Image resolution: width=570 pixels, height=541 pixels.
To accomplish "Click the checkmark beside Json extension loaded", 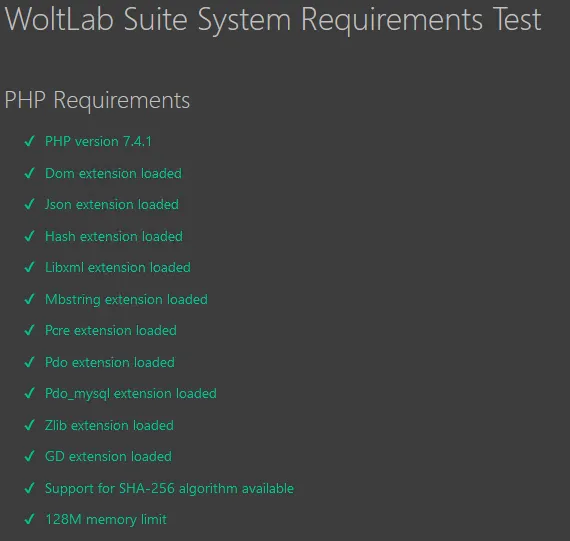I will coord(29,204).
